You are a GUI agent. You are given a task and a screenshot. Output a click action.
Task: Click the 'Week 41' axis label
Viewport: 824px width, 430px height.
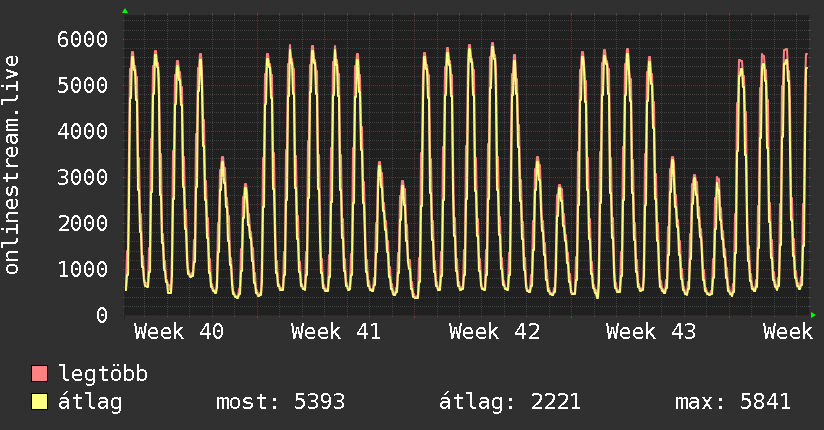click(336, 332)
